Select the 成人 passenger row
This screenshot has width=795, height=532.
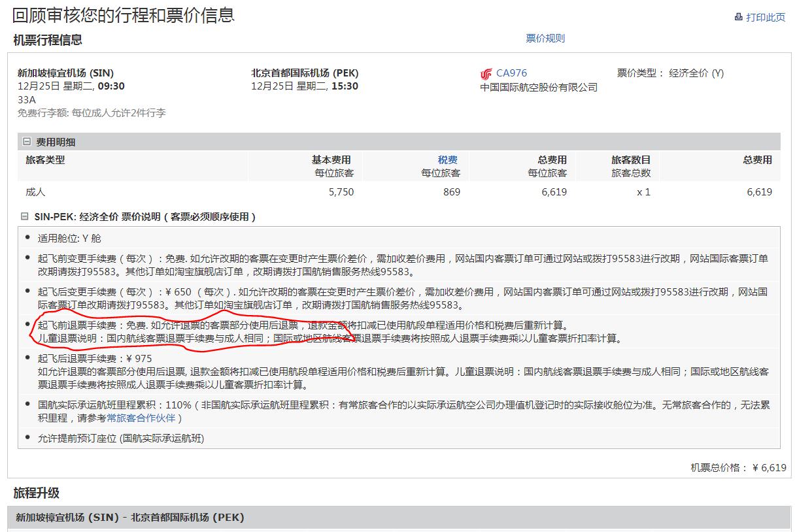(x=36, y=192)
